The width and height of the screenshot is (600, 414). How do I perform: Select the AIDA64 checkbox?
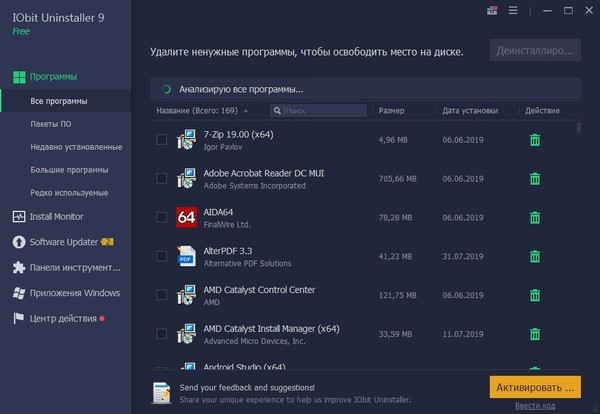[x=162, y=217]
